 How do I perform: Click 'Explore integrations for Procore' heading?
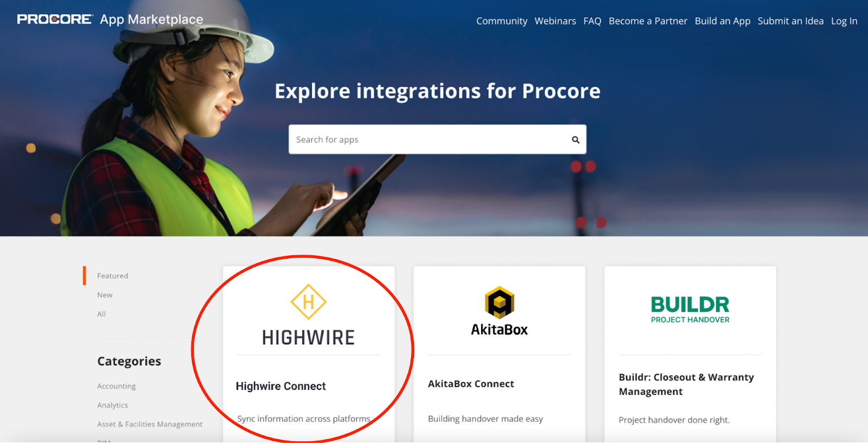click(437, 91)
